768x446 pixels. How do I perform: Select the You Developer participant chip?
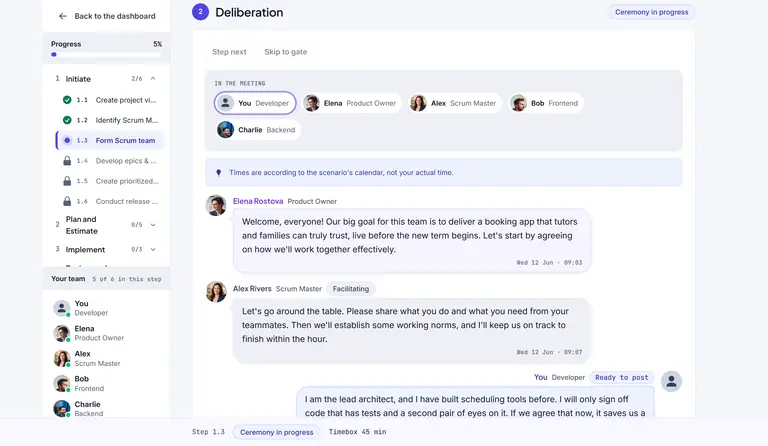(255, 103)
